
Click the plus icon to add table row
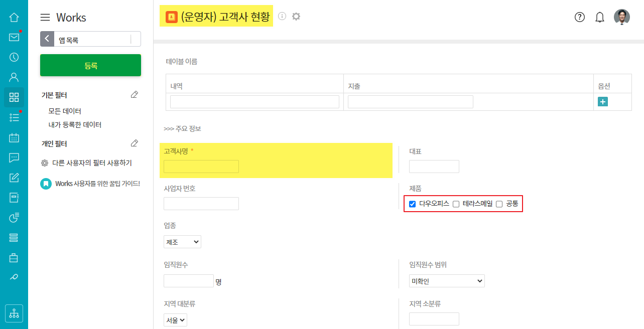pyautogui.click(x=603, y=102)
